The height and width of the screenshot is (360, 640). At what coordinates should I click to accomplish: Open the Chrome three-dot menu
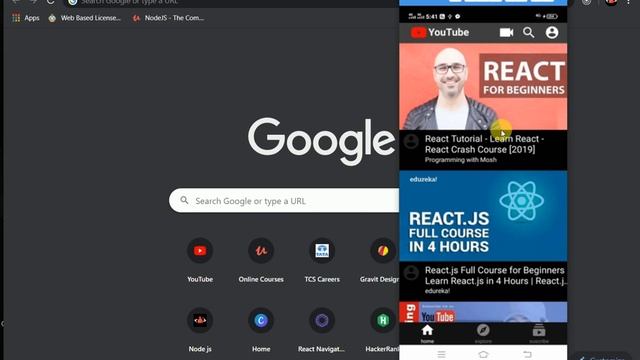628,2
